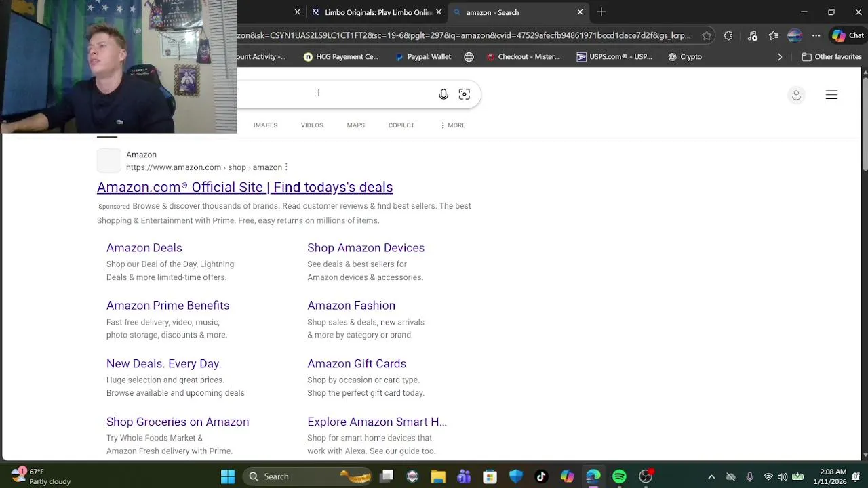This screenshot has height=488, width=868.
Task: Select Microsoft Edge on the taskbar
Action: tap(593, 476)
